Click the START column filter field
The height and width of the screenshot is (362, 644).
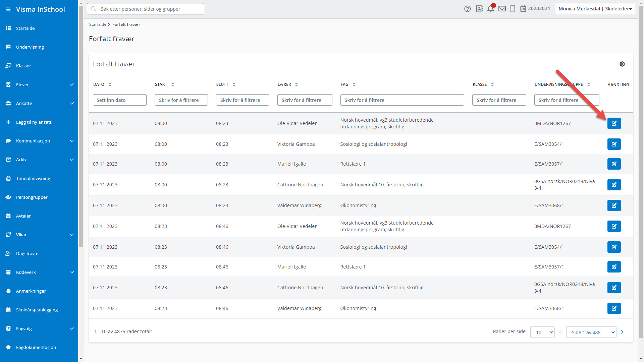(181, 100)
